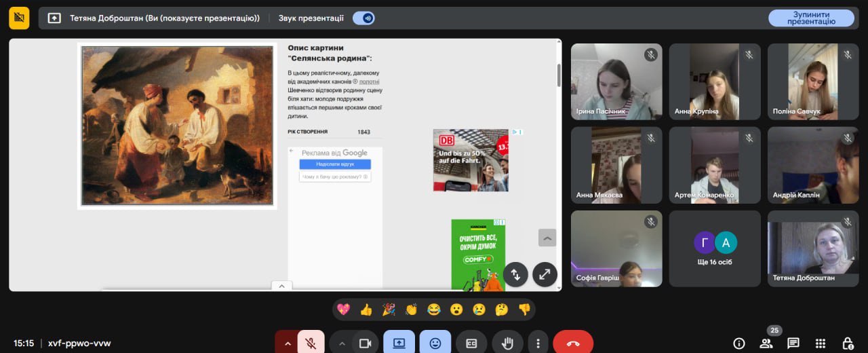Click the present screen button

(399, 343)
